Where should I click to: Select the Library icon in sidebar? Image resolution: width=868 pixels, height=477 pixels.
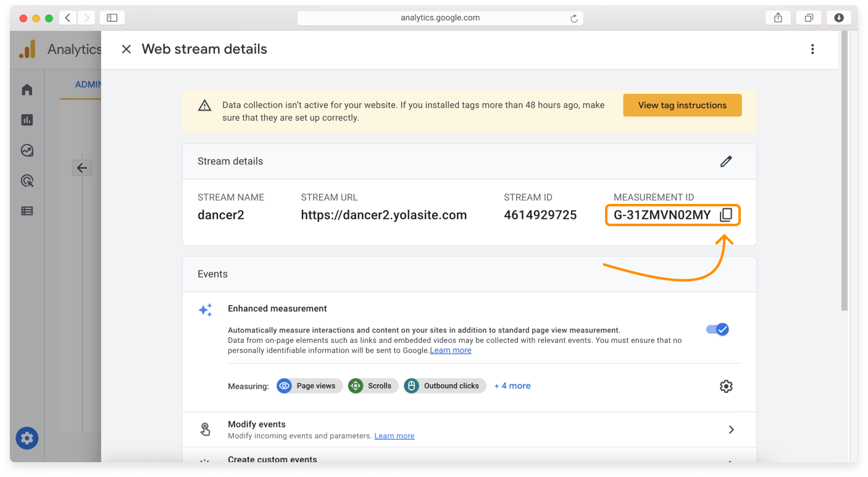coord(27,211)
